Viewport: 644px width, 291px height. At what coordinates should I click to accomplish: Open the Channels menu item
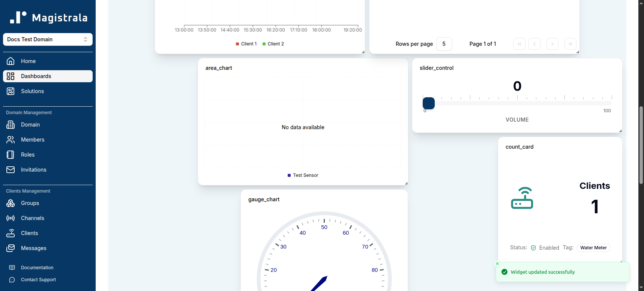coord(48,218)
